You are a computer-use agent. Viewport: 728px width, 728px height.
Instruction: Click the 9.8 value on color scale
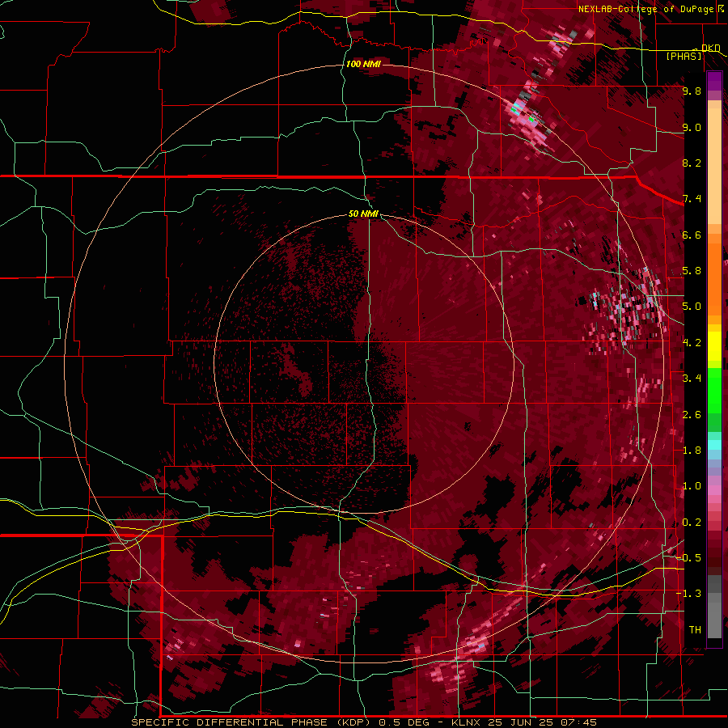point(692,91)
